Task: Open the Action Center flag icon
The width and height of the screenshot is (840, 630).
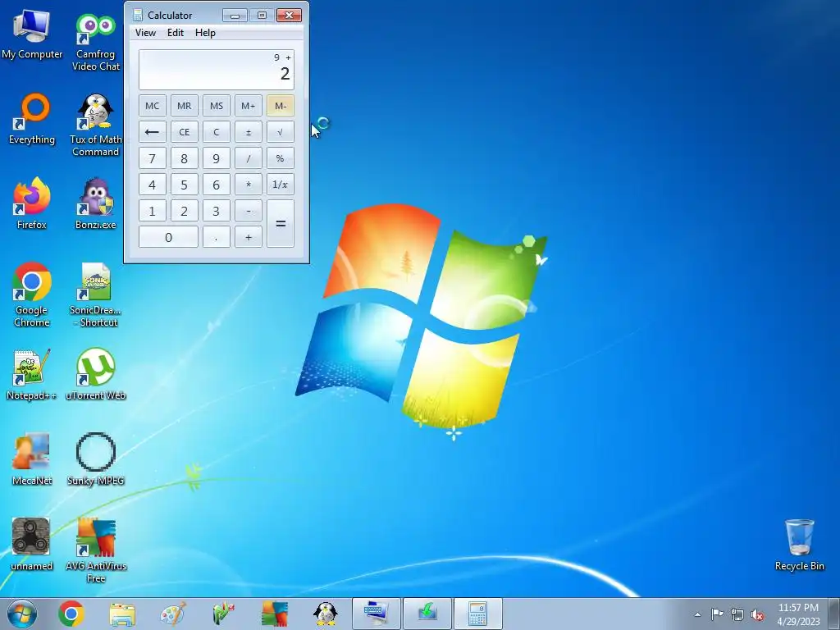Action: pos(717,614)
